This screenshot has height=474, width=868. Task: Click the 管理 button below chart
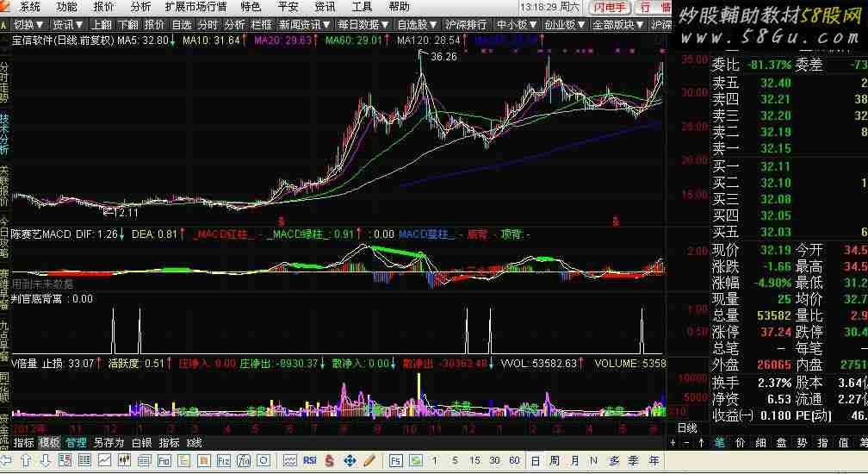[76, 442]
